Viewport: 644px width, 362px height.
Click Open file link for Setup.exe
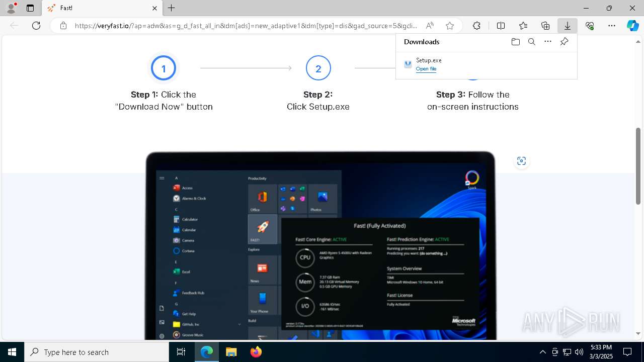coord(426,69)
